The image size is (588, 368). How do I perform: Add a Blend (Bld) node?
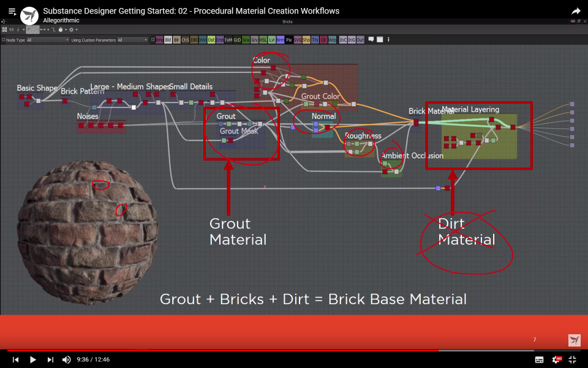point(168,40)
